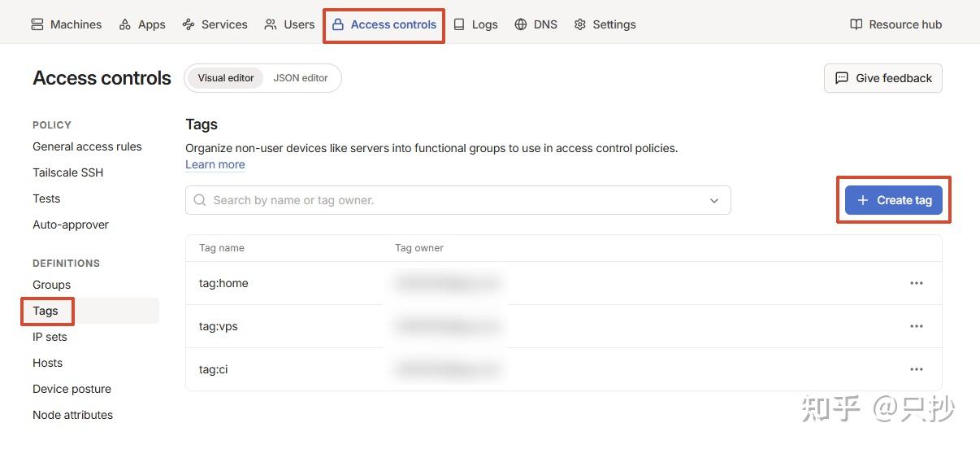Open Tailscale SSH policy section
The image size is (980, 449).
[x=68, y=172]
